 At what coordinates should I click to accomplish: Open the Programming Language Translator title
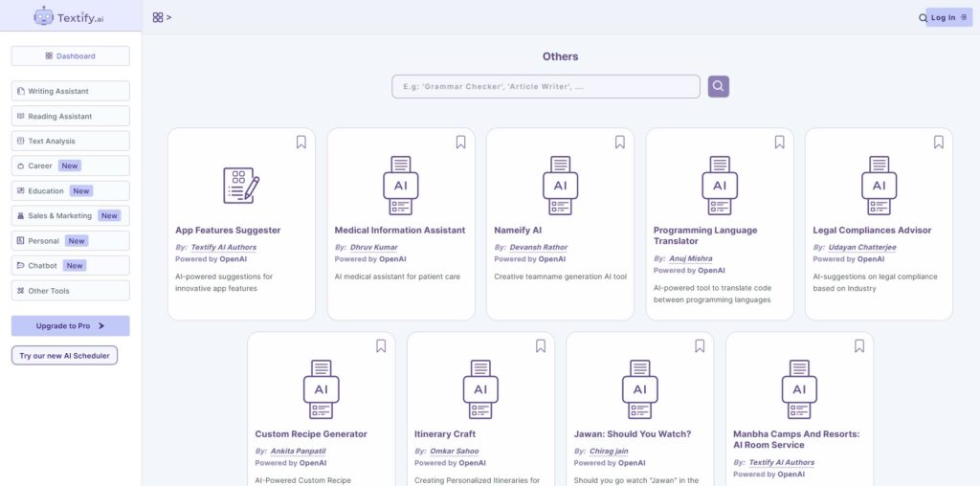click(x=705, y=235)
